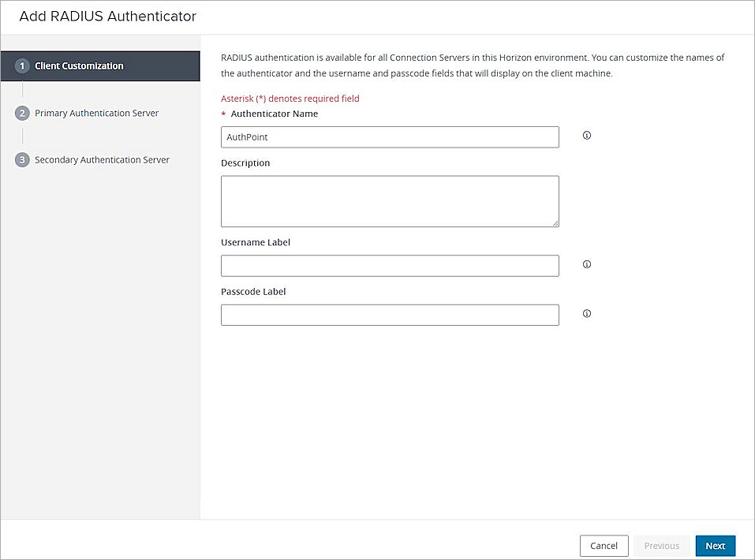Click the disabled Previous button

[x=661, y=545]
